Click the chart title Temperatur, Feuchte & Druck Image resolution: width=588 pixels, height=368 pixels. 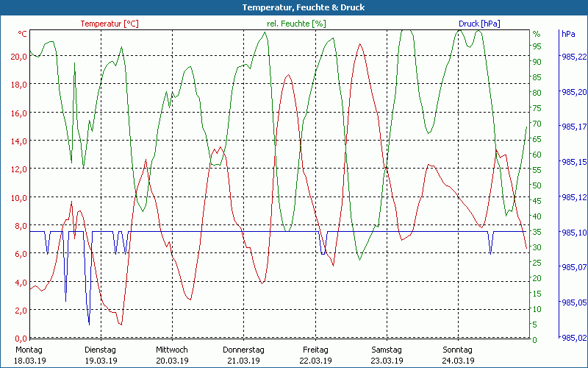tap(293, 7)
